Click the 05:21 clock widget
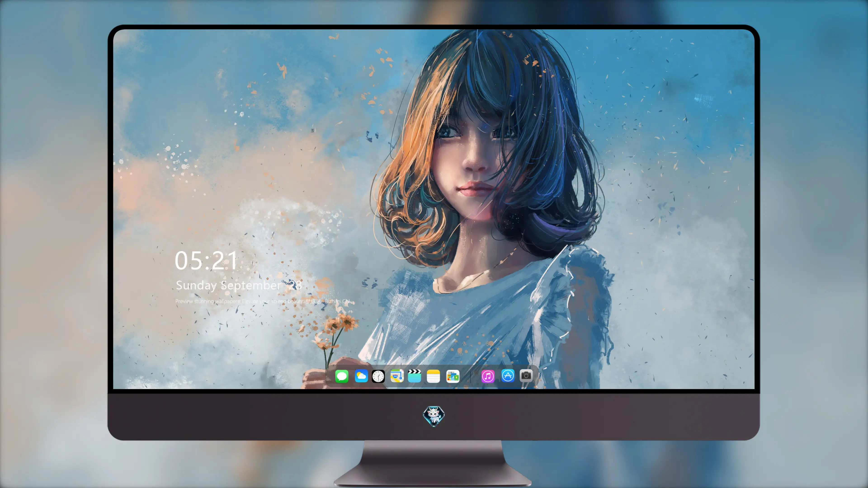The height and width of the screenshot is (488, 868). (x=206, y=260)
